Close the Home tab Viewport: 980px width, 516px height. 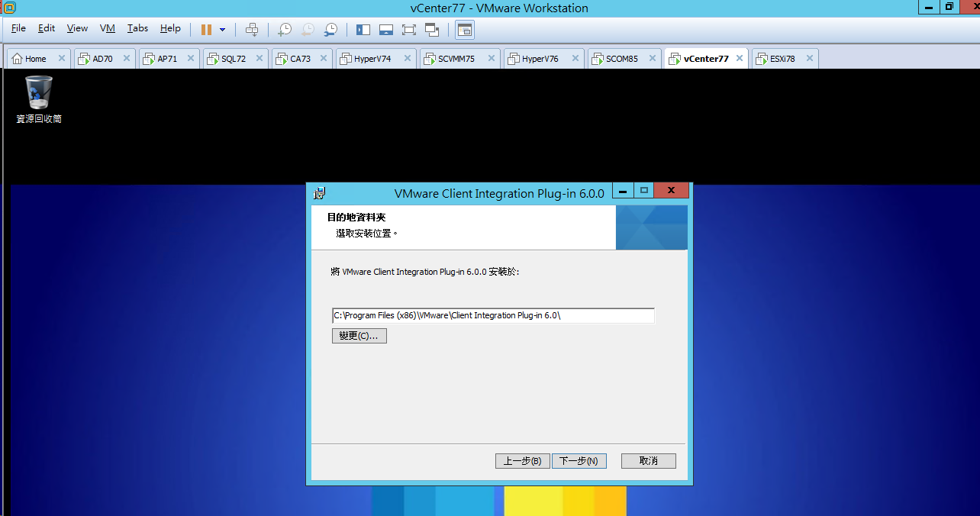(x=62, y=59)
